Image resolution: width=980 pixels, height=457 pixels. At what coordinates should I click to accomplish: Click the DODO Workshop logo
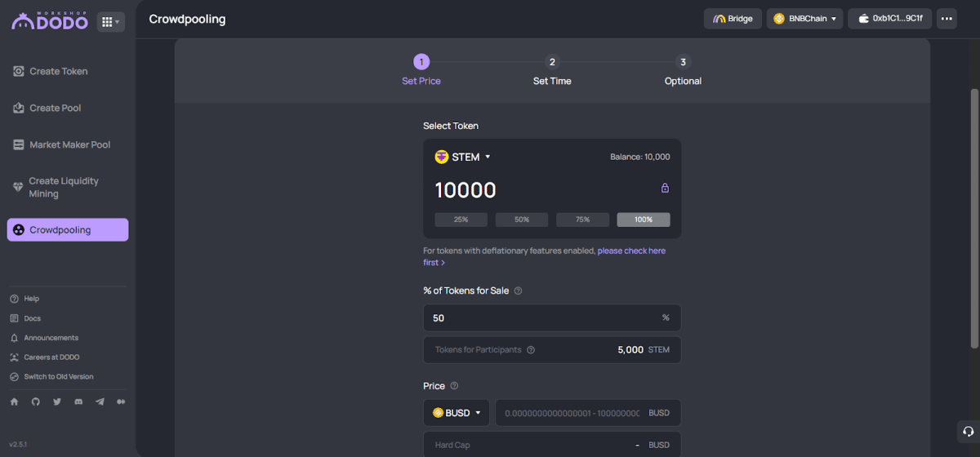pyautogui.click(x=50, y=21)
